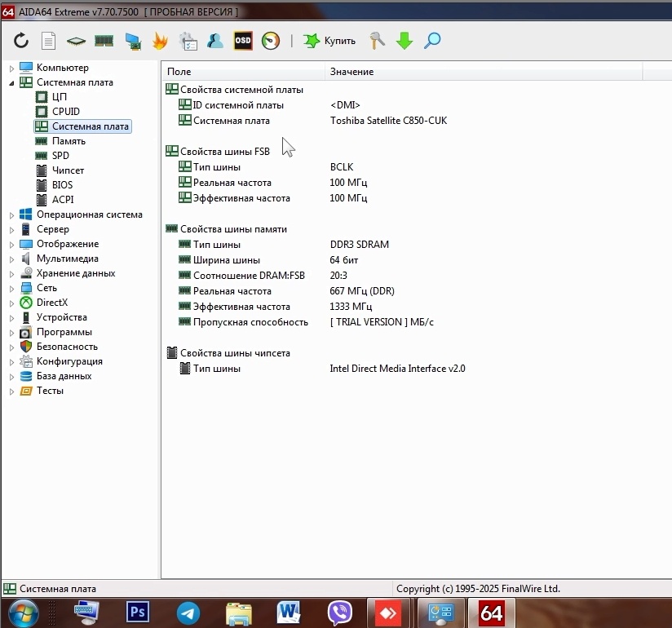
Task: Expand the Хранение данных node
Action: click(11, 274)
